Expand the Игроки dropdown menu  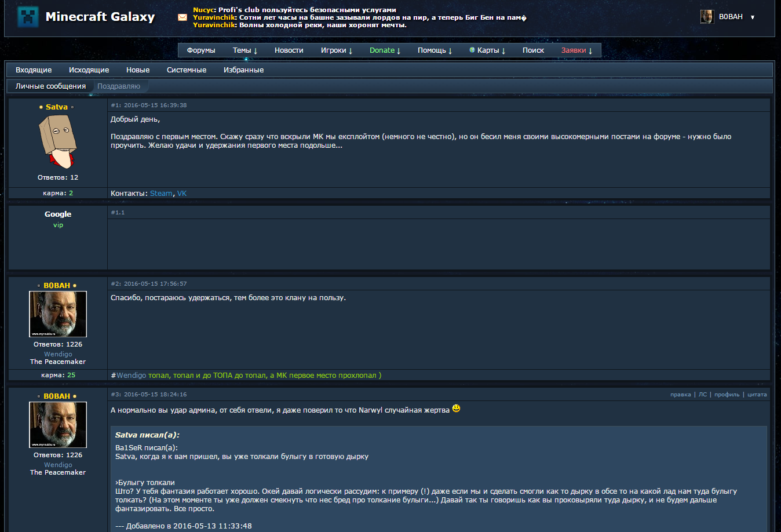pos(351,51)
